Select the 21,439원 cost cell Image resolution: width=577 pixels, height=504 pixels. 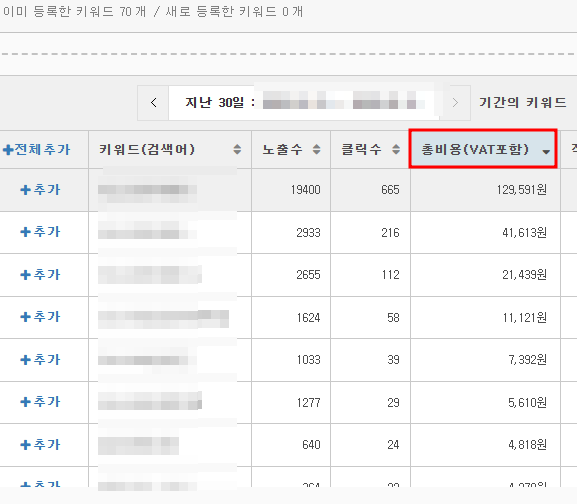coord(485,275)
